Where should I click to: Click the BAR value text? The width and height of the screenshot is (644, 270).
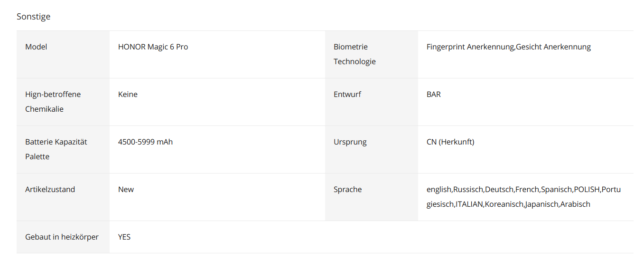pyautogui.click(x=434, y=95)
